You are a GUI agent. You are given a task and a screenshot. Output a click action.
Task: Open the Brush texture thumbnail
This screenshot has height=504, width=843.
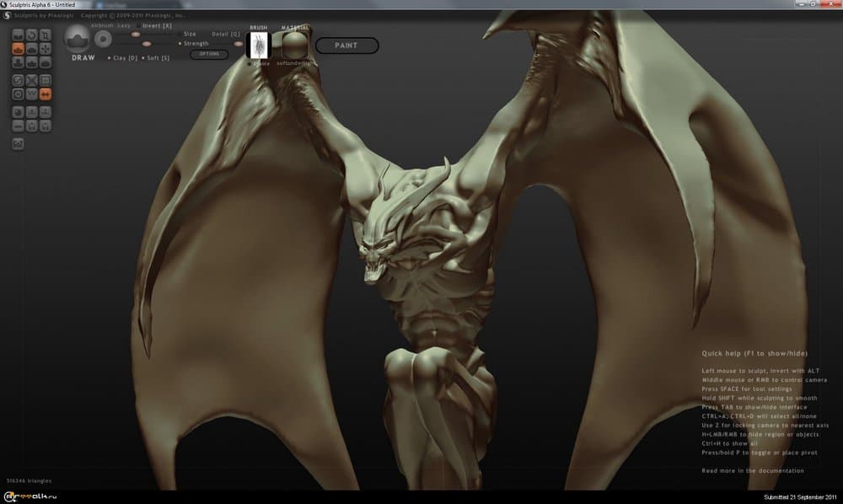pyautogui.click(x=257, y=46)
